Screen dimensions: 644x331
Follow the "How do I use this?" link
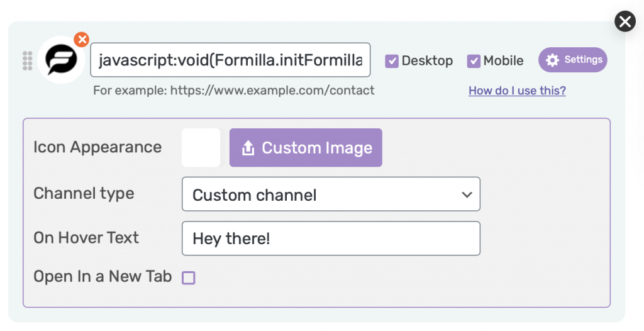coord(517,91)
